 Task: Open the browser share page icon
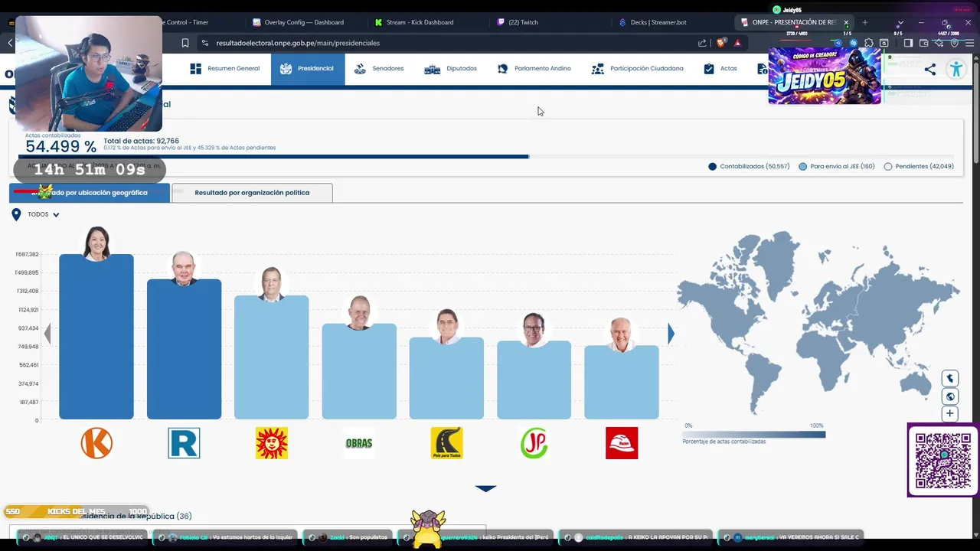coord(702,43)
